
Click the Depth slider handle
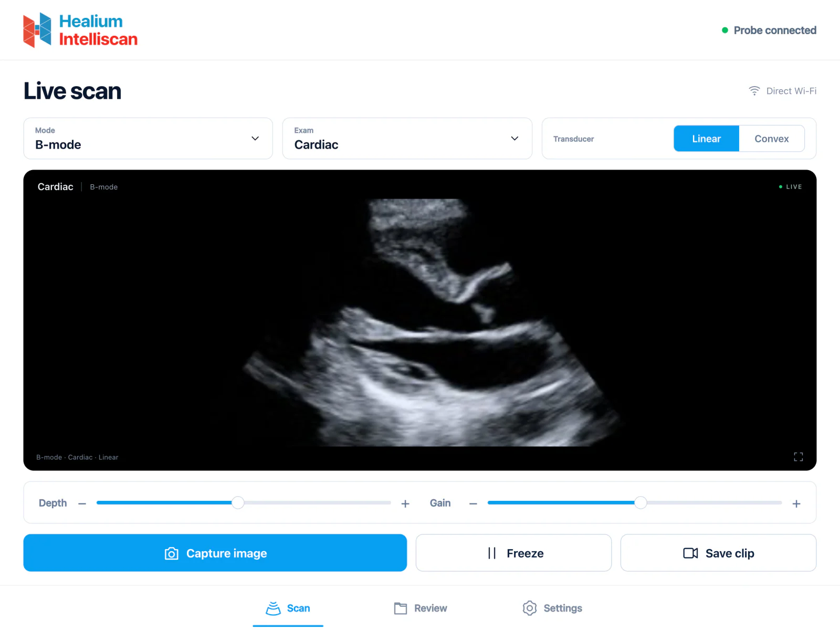click(x=238, y=502)
